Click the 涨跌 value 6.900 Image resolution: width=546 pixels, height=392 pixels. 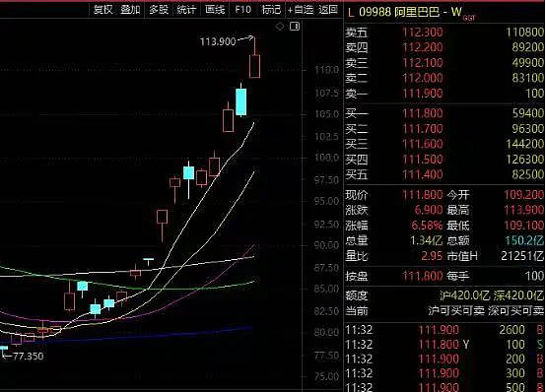(x=429, y=210)
